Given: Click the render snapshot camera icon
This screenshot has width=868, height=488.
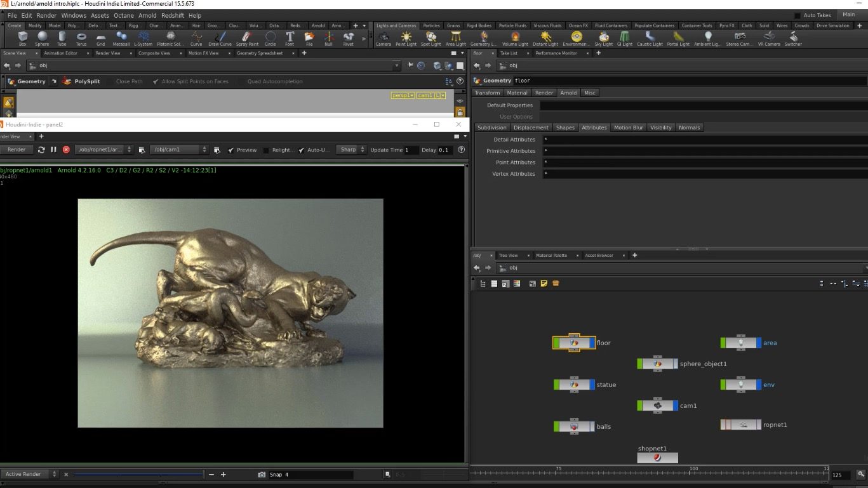Looking at the screenshot, I should pyautogui.click(x=262, y=475).
